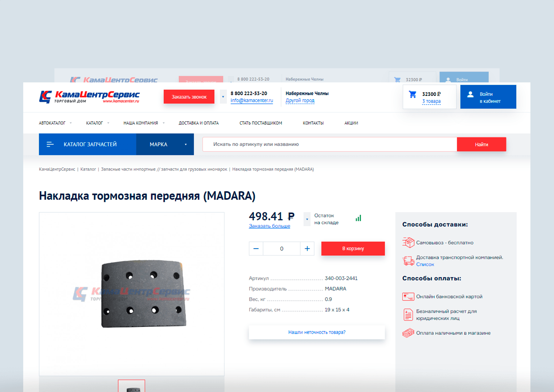Click the cash payment icon
The image size is (554, 392).
click(408, 333)
